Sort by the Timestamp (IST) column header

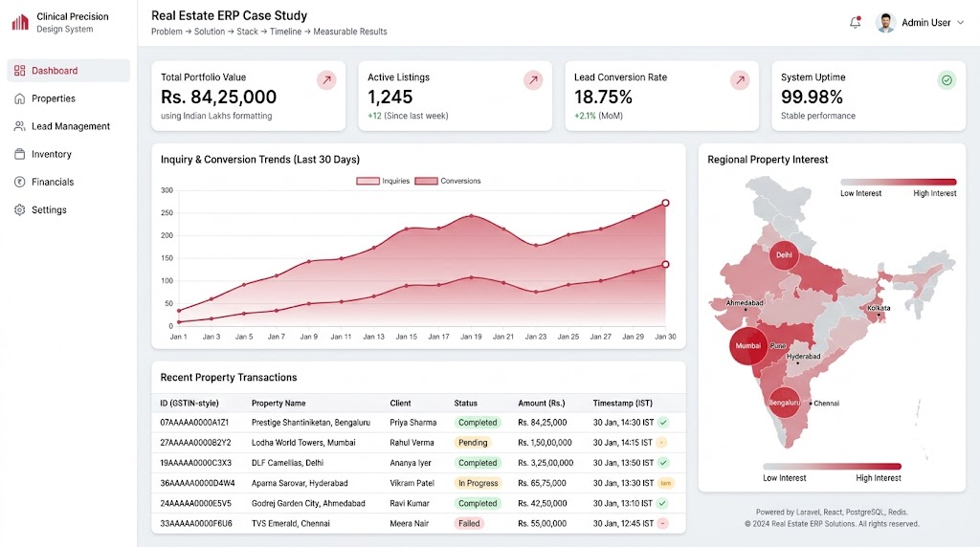coord(622,404)
